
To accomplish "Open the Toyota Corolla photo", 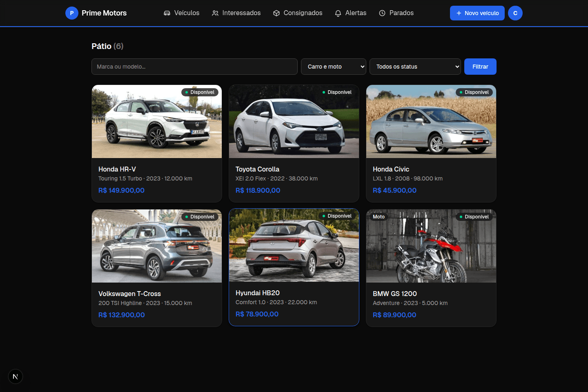I will 294,121.
